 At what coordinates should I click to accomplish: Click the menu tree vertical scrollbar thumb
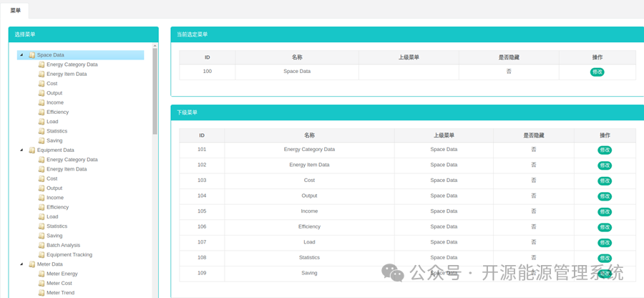[155, 91]
